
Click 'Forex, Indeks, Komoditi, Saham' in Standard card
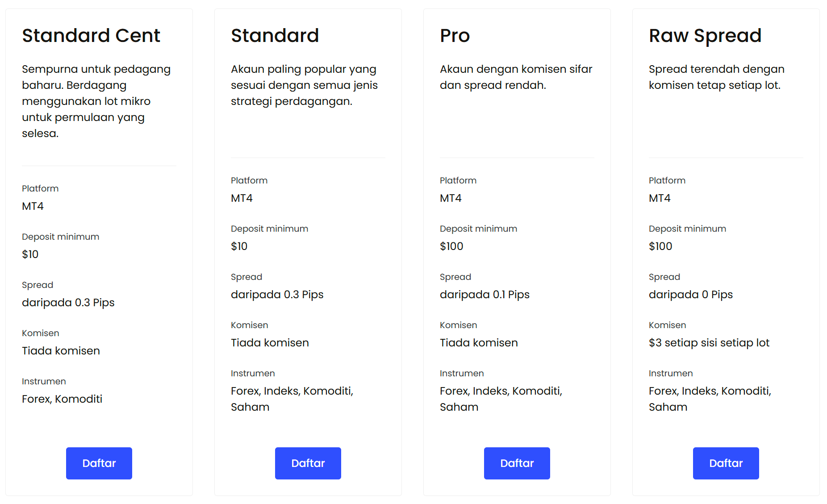292,399
